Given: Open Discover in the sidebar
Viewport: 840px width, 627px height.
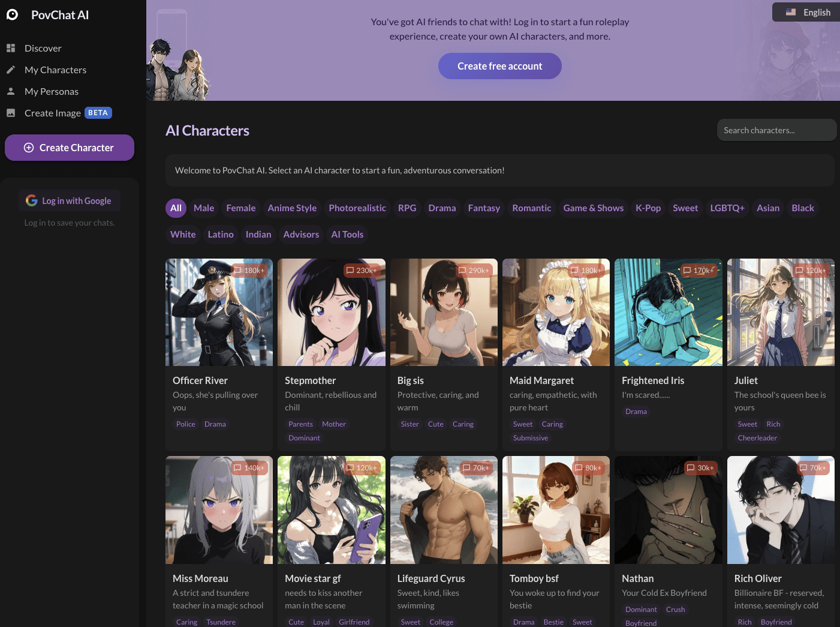Looking at the screenshot, I should (43, 48).
